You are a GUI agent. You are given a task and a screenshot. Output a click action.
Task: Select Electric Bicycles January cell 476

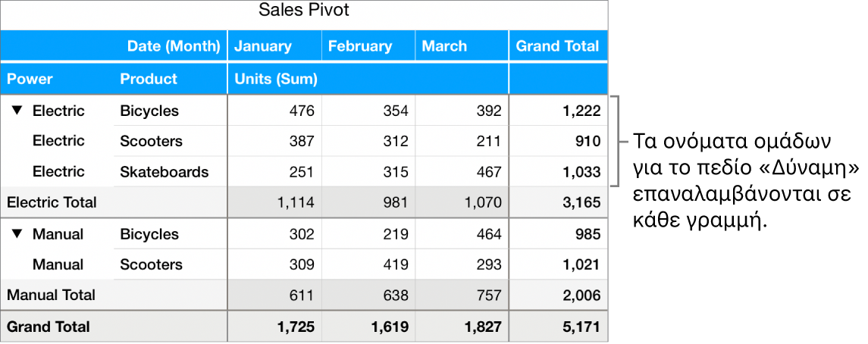[x=300, y=111]
